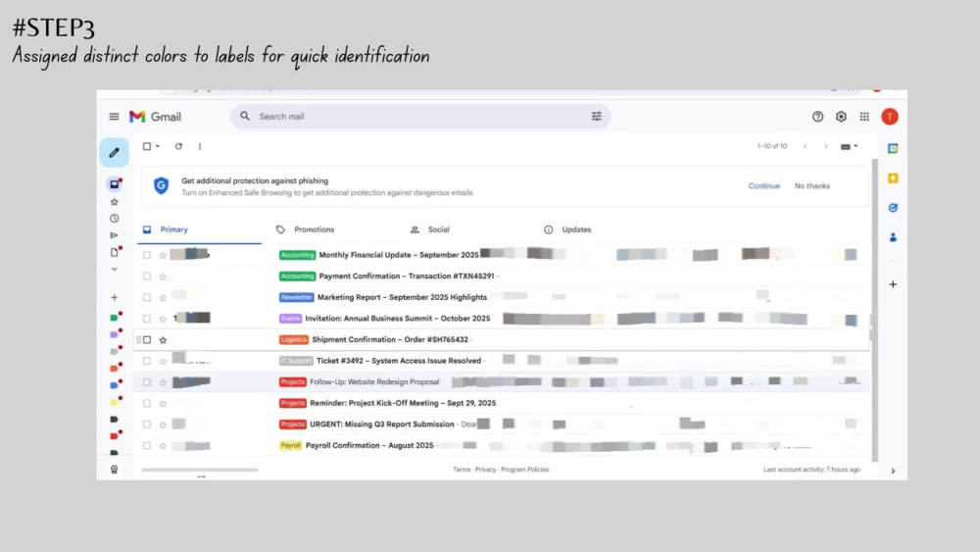Click the Newsletter label chip

tap(296, 297)
